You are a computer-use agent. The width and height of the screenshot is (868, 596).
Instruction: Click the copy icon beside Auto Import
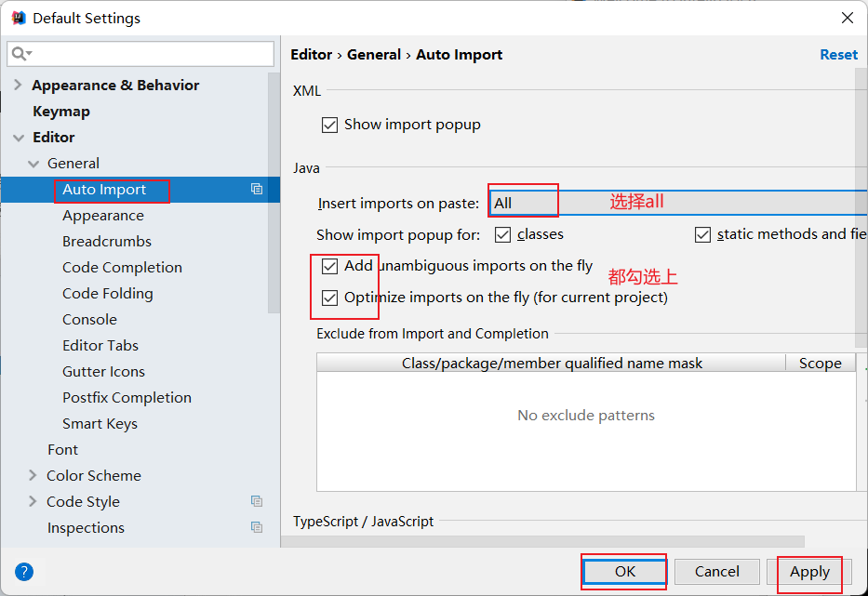click(x=256, y=189)
